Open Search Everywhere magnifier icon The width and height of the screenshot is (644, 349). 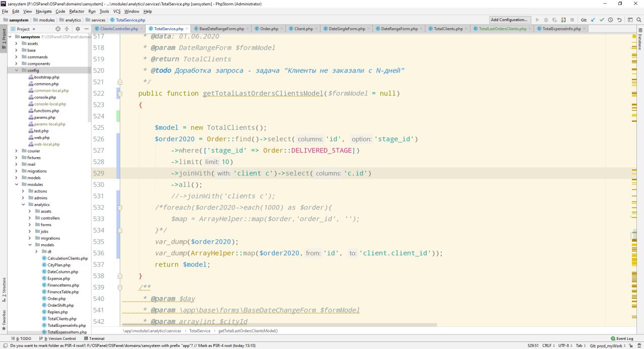click(x=638, y=20)
